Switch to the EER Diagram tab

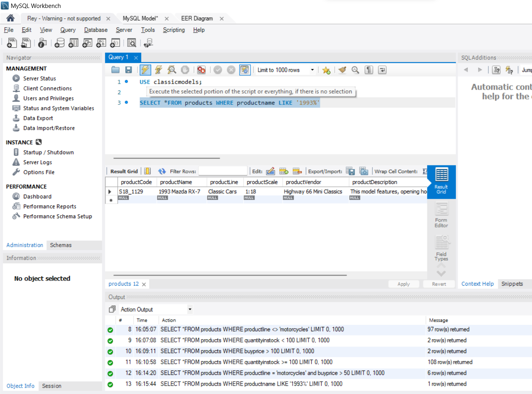[x=197, y=18]
